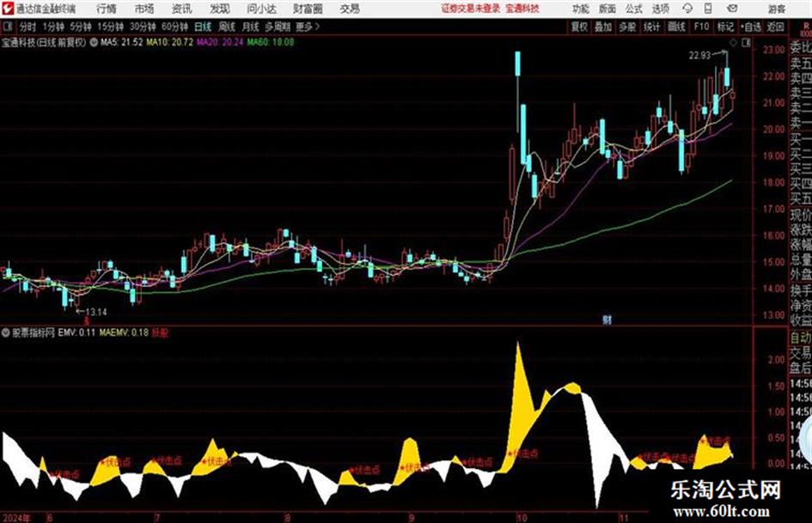Click the 23.00 price axis label
The width and height of the screenshot is (812, 523).
click(773, 50)
